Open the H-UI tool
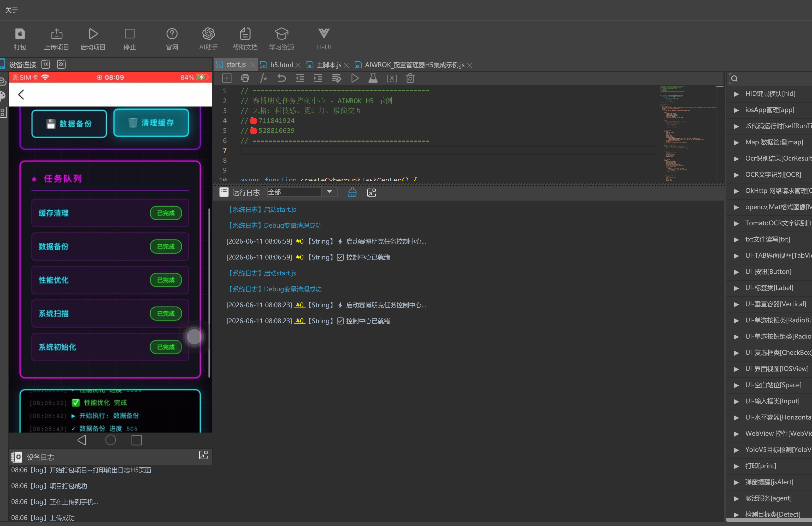This screenshot has height=526, width=812. (324, 34)
